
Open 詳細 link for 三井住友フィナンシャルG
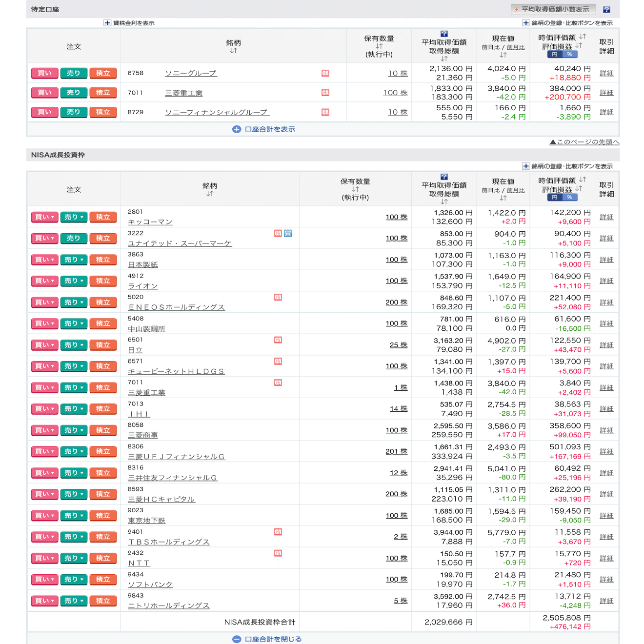pos(606,473)
